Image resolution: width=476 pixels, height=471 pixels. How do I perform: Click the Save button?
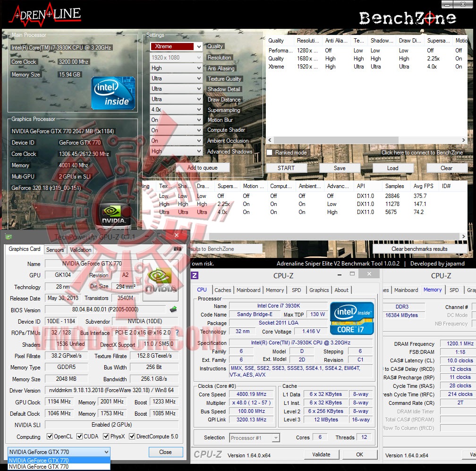pos(340,168)
